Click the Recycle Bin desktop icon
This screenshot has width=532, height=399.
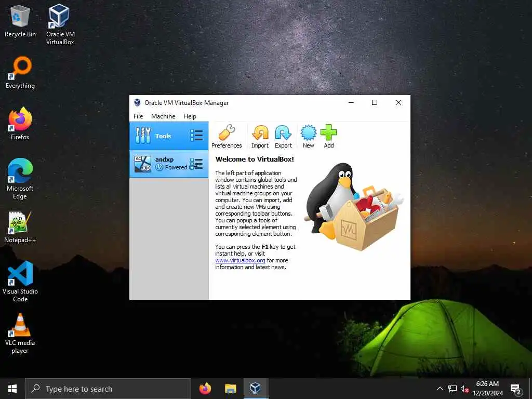point(20,21)
